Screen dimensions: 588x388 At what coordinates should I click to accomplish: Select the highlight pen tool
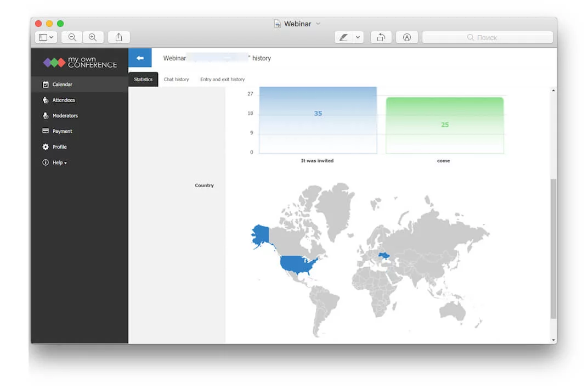pos(343,37)
